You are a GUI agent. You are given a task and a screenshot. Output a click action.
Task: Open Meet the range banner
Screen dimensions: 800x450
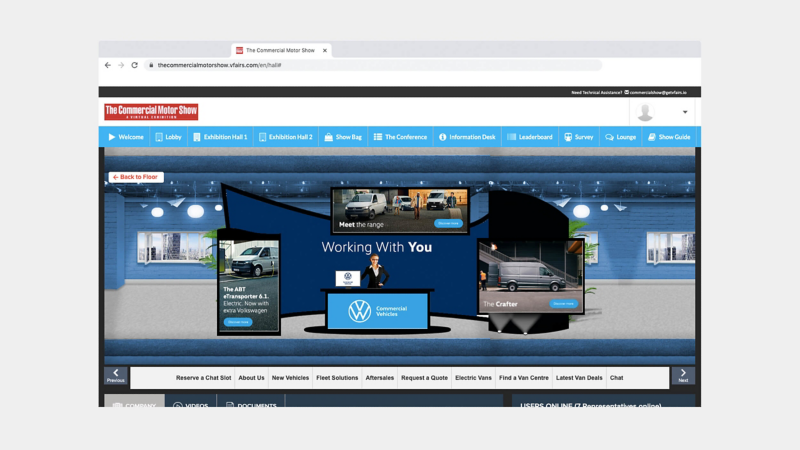400,210
